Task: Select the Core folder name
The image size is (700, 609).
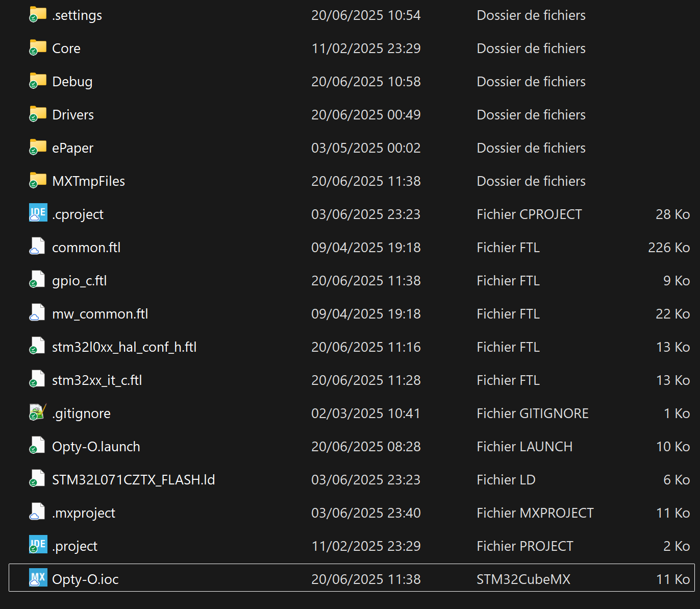Action: pyautogui.click(x=66, y=48)
